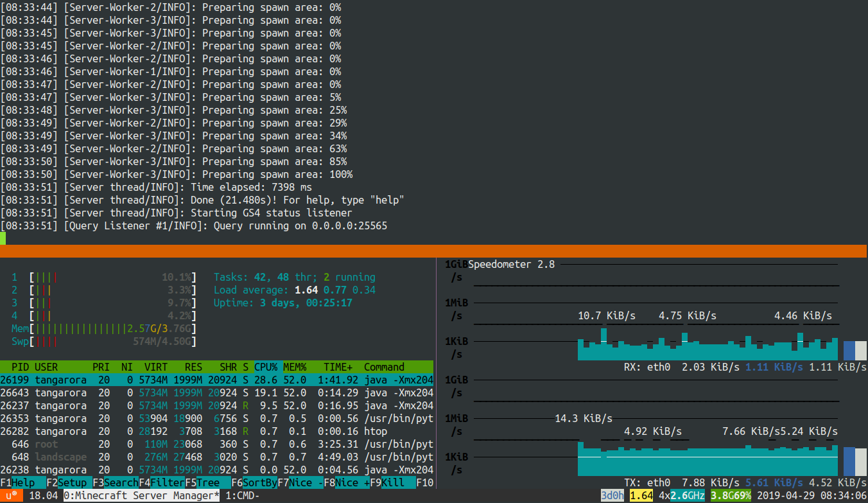Click F9 Kill in htop footer
This screenshot has width=868, height=503.
392,482
